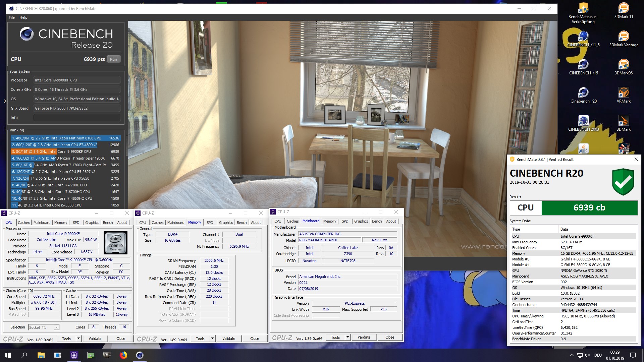Click taskbar icon with blue window panel
The height and width of the screenshot is (362, 644).
point(57,355)
